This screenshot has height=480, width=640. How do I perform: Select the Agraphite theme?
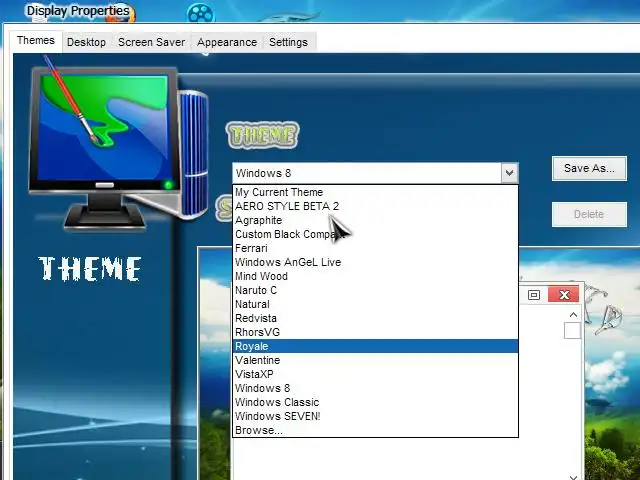click(x=375, y=220)
